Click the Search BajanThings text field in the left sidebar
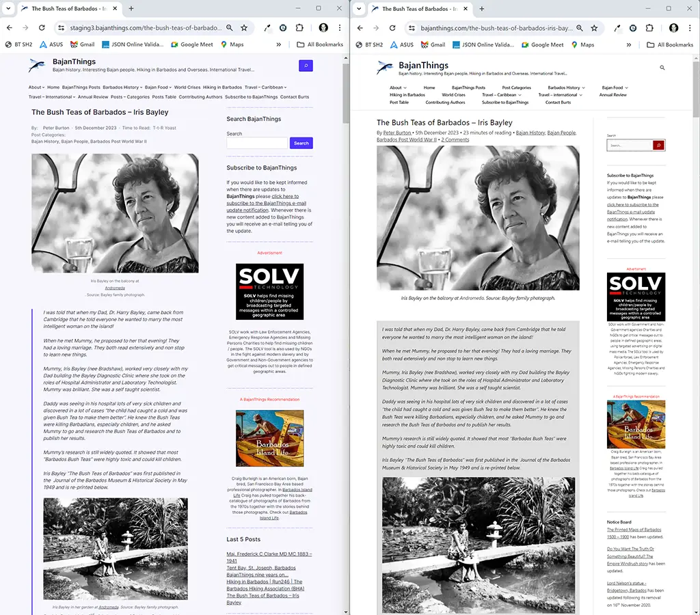The width and height of the screenshot is (700, 615). tap(257, 143)
